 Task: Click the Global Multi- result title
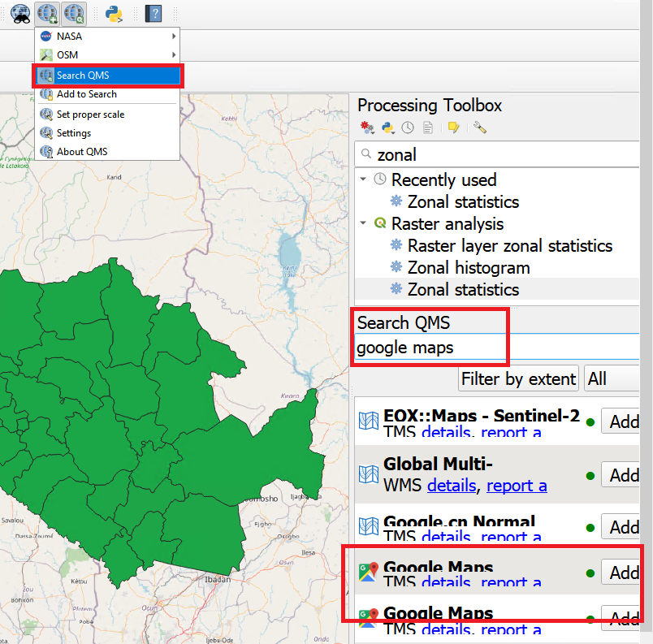click(x=438, y=464)
